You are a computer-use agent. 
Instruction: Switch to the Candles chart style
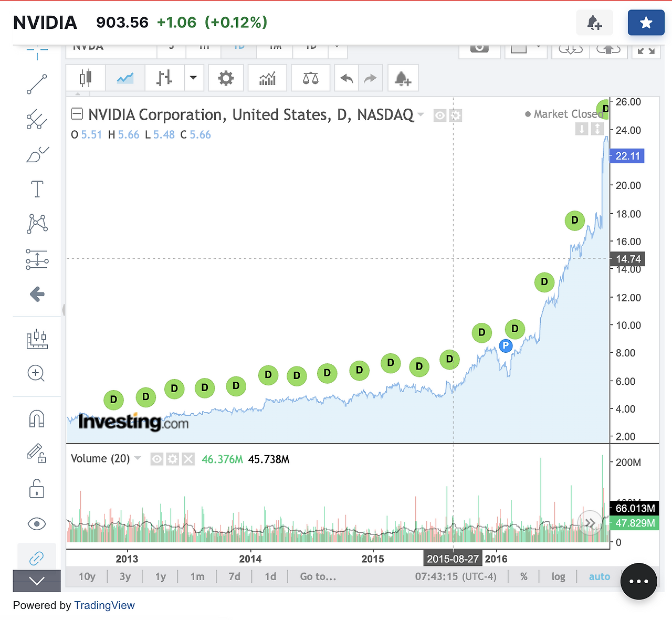point(86,78)
